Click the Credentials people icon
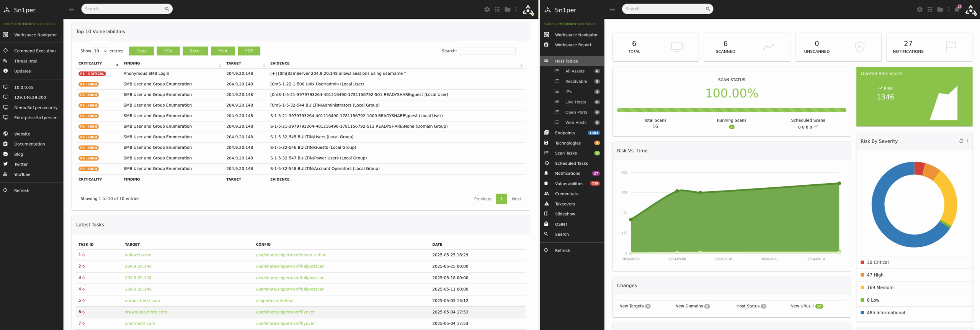 click(x=546, y=194)
